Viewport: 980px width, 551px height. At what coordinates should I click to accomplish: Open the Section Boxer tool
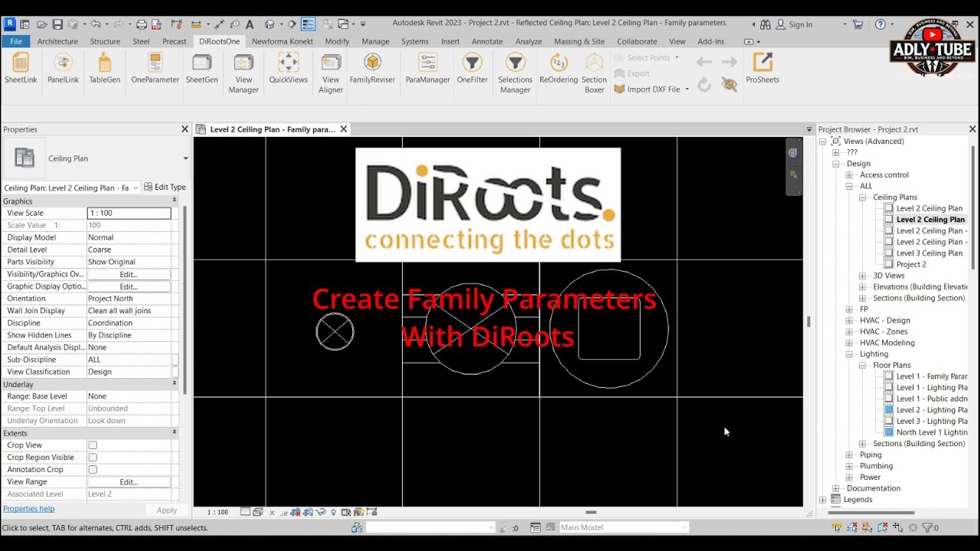coord(594,73)
